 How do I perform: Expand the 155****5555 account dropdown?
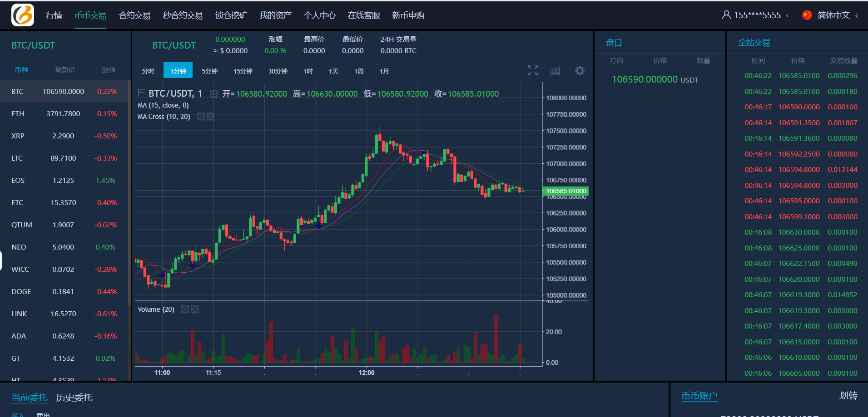(x=787, y=15)
